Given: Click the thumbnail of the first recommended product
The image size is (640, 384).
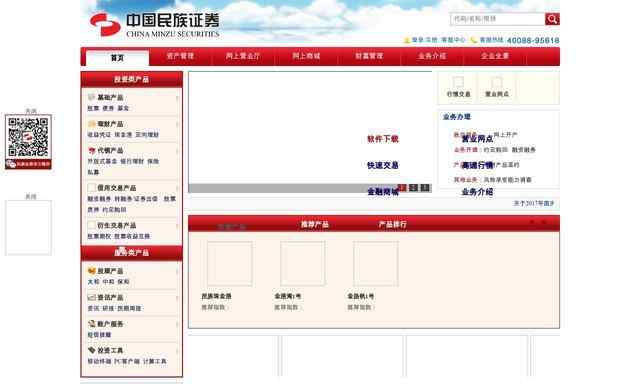Looking at the screenshot, I should click(x=229, y=264).
